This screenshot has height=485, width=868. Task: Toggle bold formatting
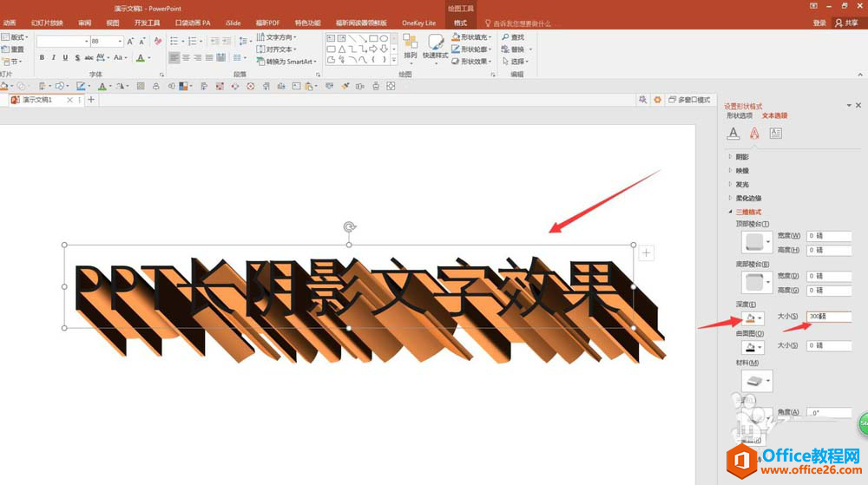point(41,58)
